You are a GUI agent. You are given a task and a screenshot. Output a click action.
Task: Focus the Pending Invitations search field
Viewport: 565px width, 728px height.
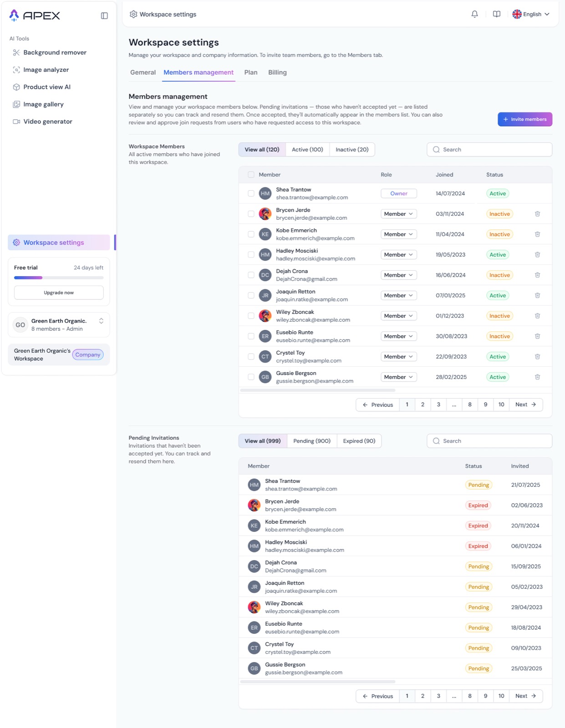coord(489,441)
